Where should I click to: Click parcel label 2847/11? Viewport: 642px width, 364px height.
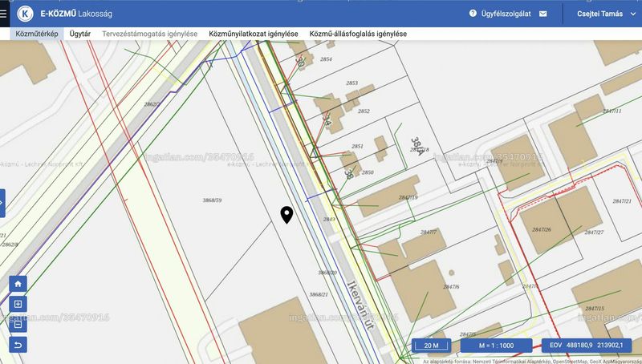pyautogui.click(x=612, y=111)
